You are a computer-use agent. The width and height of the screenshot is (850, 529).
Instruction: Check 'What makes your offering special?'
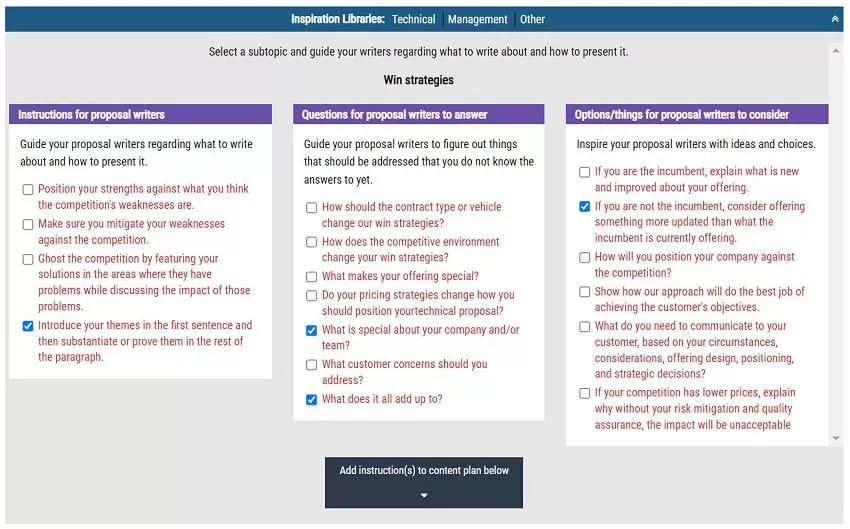click(x=312, y=276)
